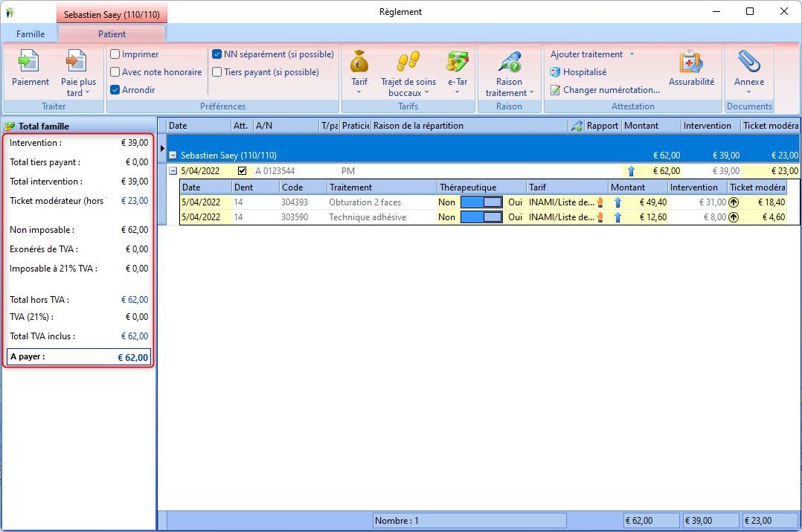This screenshot has width=802, height=532.
Task: Click the Trajet de soins buccaux footprints icon
Action: [408, 61]
